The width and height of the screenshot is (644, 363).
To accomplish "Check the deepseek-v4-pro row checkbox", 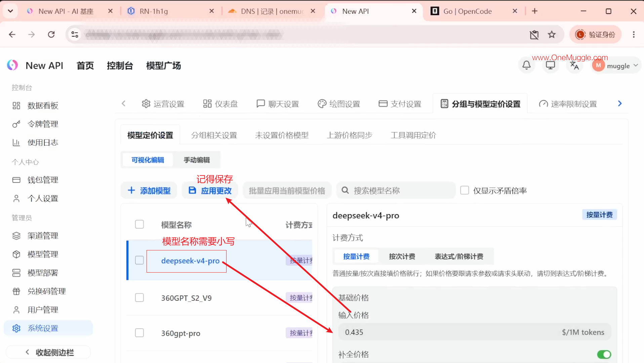I will pos(139,260).
